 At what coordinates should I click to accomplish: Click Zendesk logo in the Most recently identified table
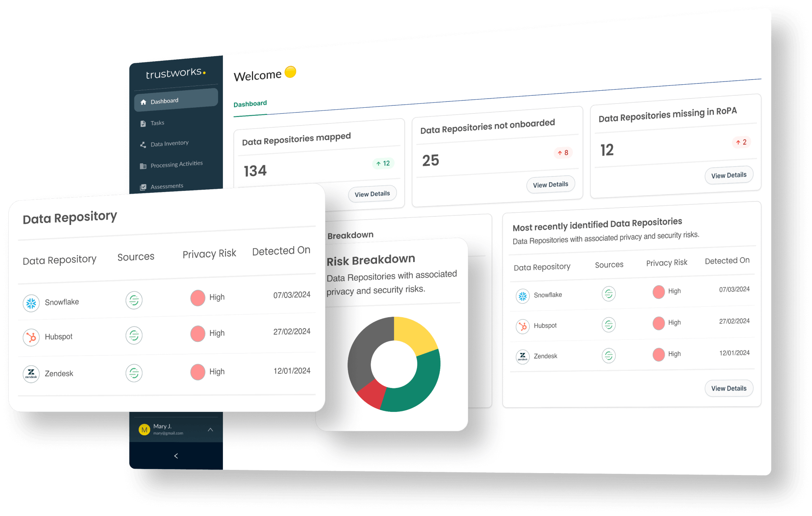click(x=522, y=357)
